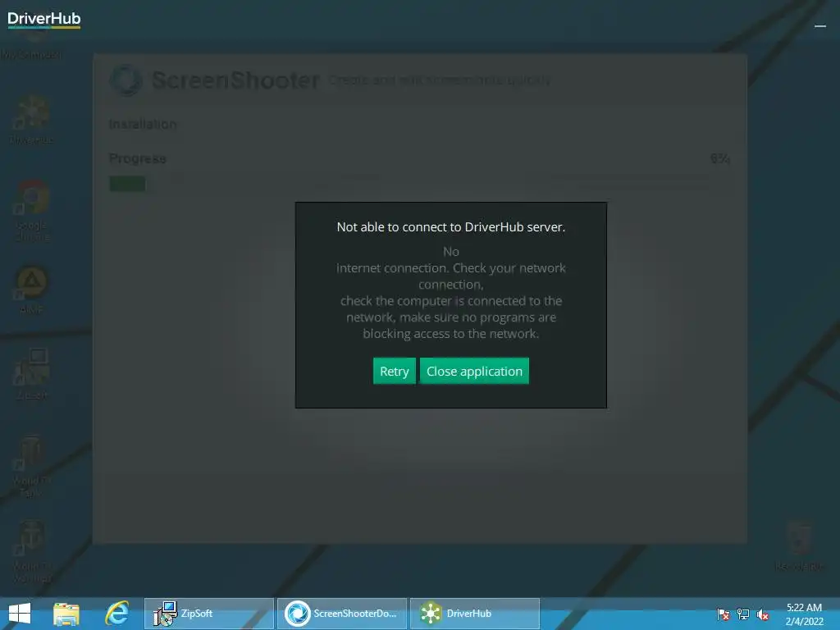Switch to the ScreenShooterDo... taskbar item
The width and height of the screenshot is (840, 630).
[342, 614]
